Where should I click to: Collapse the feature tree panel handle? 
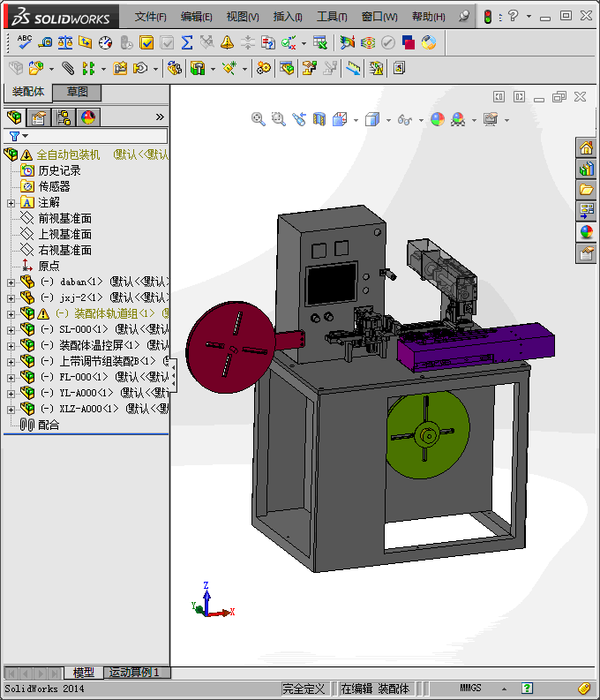pyautogui.click(x=173, y=375)
